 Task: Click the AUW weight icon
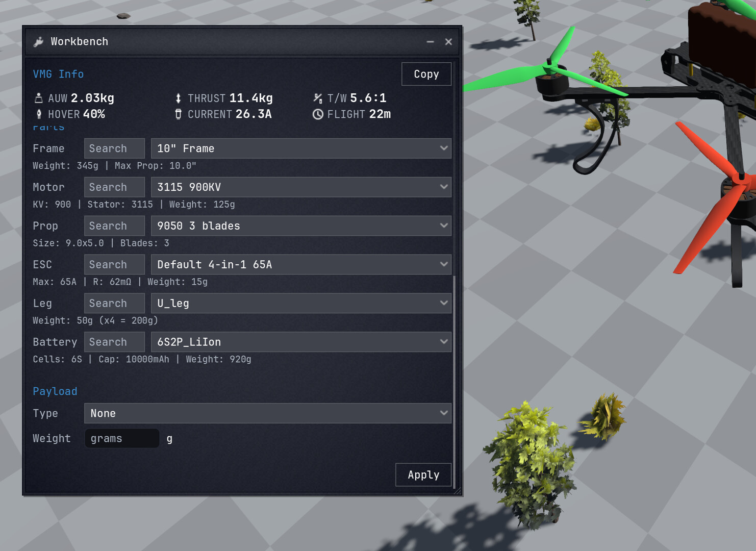39,97
